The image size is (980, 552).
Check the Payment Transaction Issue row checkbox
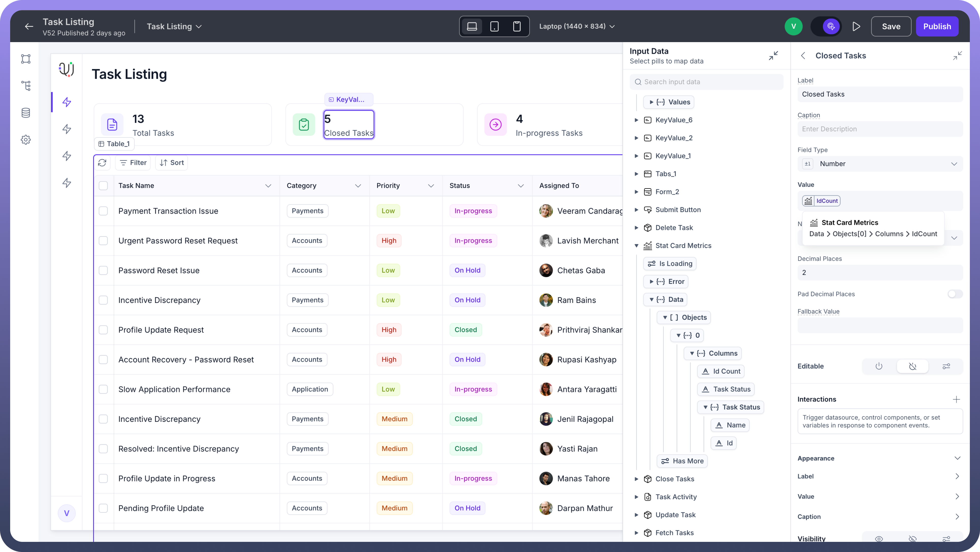coord(103,211)
